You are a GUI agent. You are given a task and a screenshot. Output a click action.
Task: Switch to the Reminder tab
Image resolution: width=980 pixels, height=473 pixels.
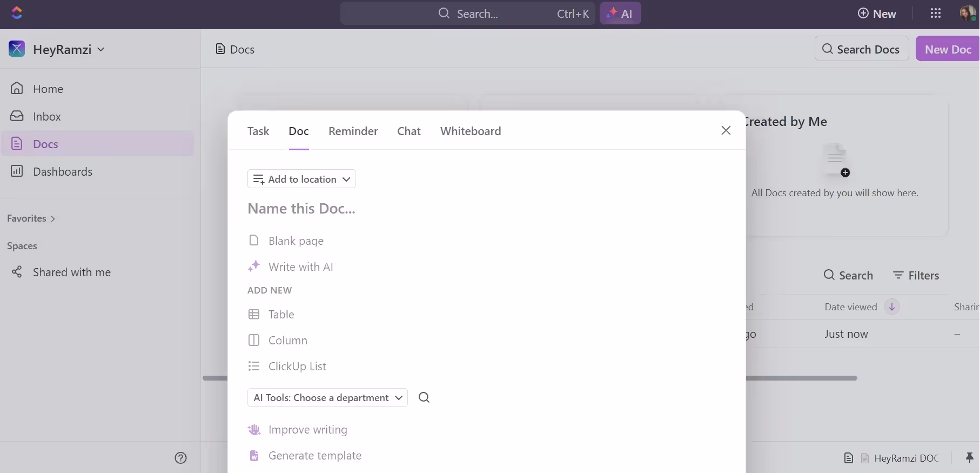point(353,131)
